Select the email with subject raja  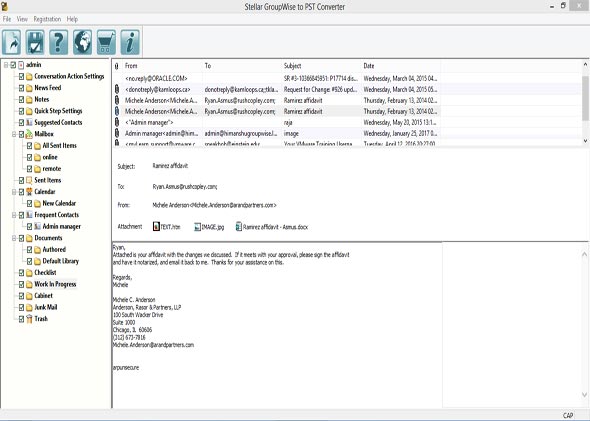(276, 122)
